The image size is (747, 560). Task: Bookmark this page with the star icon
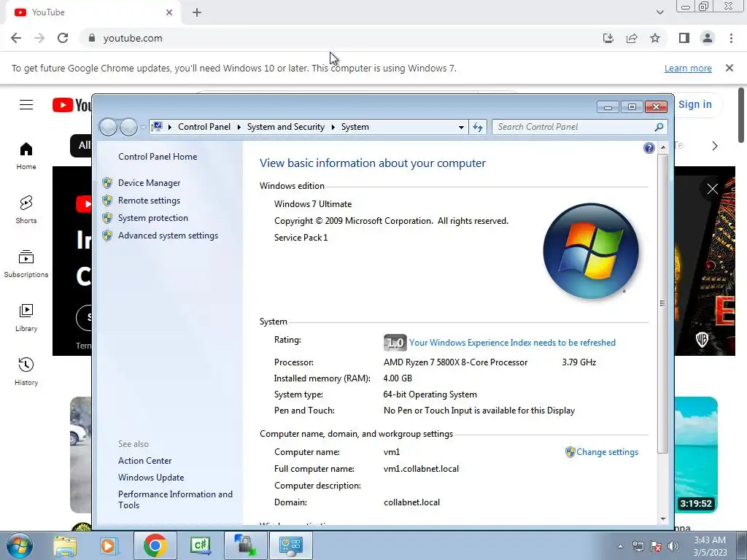655,38
